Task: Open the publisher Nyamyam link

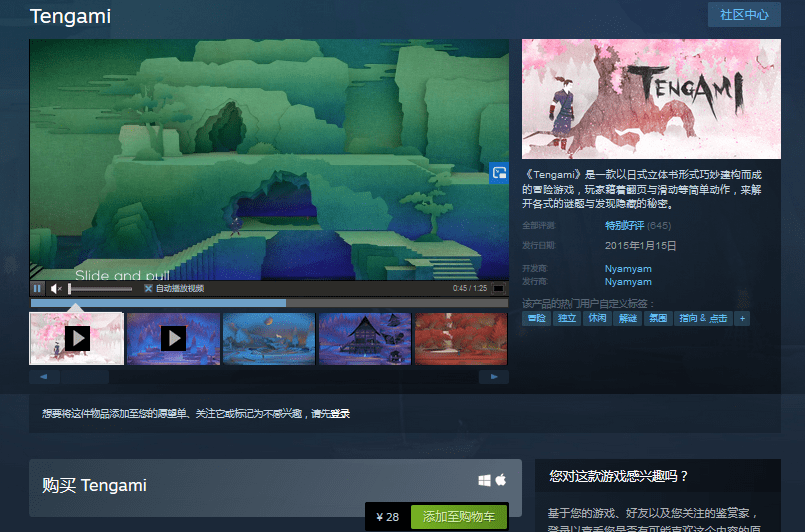Action: click(x=628, y=282)
